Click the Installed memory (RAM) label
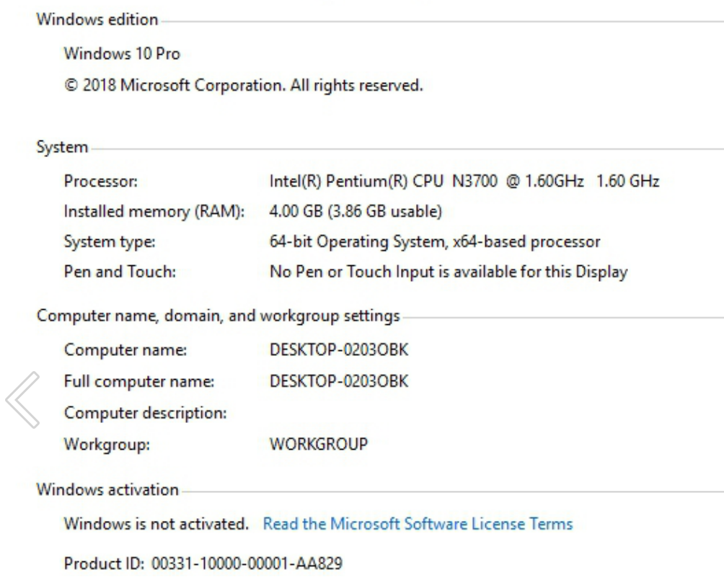Viewport: 724px width, 588px height. click(x=154, y=211)
